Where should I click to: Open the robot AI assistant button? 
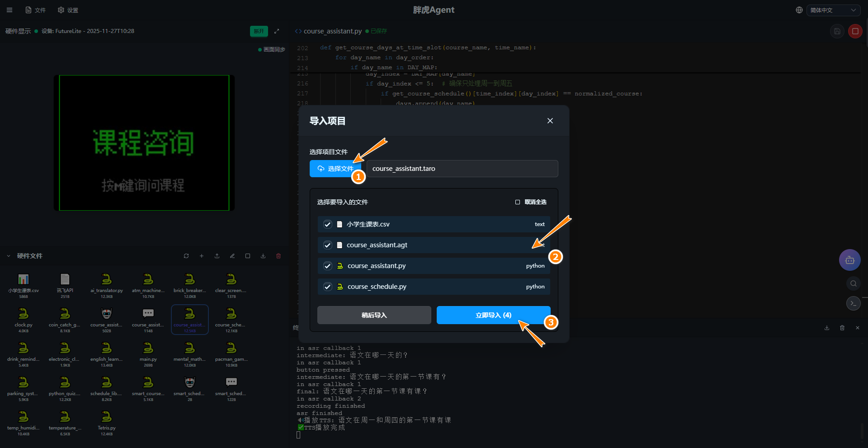tap(849, 260)
